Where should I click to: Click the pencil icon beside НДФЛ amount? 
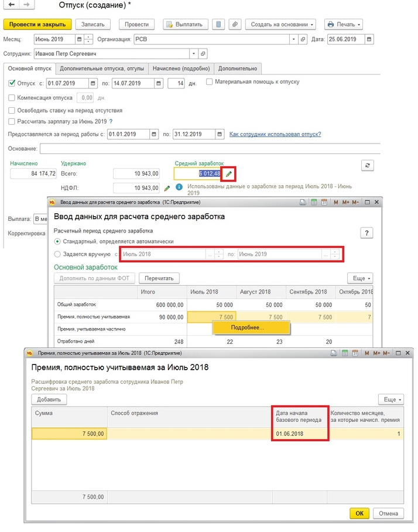coord(167,188)
